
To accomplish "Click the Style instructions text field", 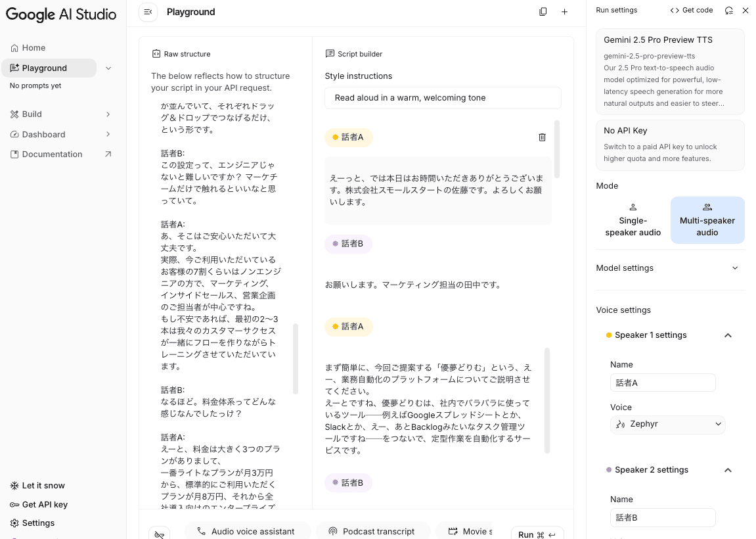I will coord(443,98).
